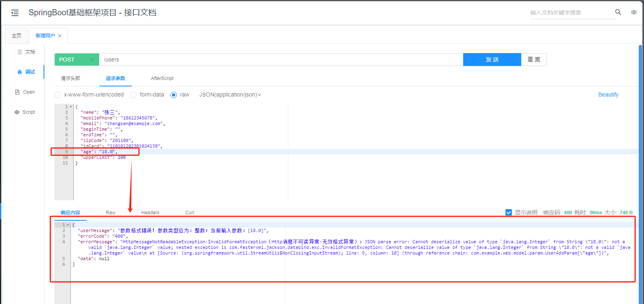Click the "userMessage" line in response
The image size is (644, 304).
pyautogui.click(x=173, y=231)
